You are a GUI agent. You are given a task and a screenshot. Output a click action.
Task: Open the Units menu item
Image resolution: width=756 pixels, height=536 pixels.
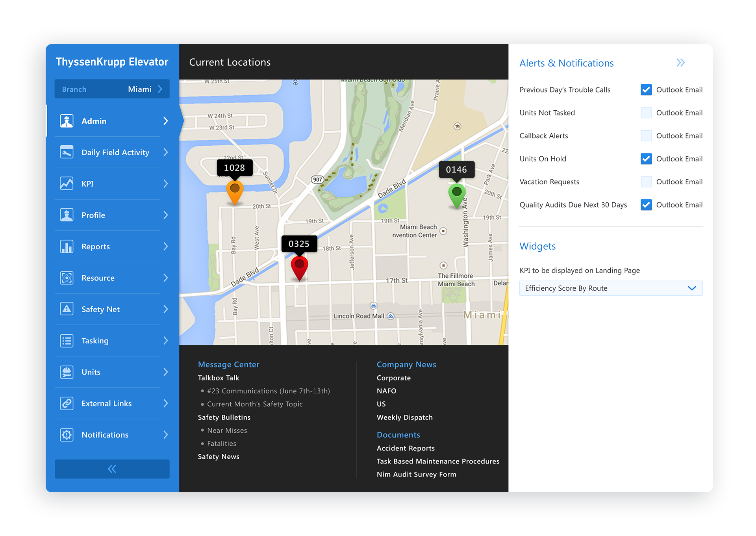pyautogui.click(x=112, y=372)
